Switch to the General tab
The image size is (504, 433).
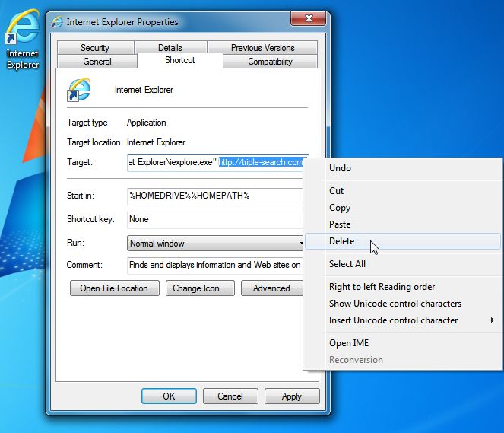[97, 61]
